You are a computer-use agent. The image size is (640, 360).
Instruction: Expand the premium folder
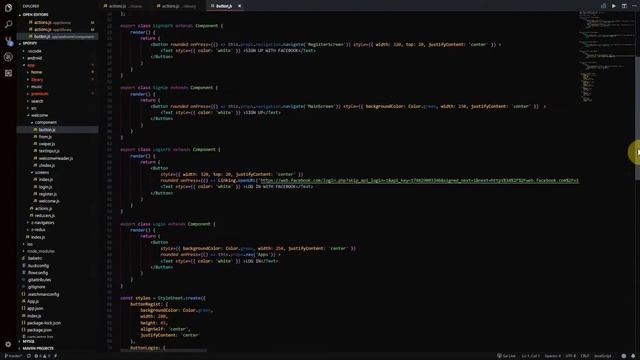click(39, 94)
